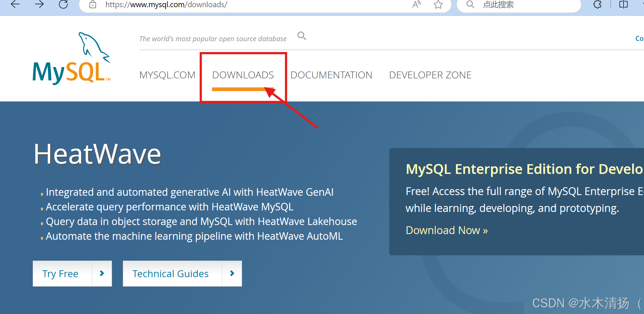Open the DEVELOPER ZONE navigation tab
Image resolution: width=644 pixels, height=314 pixels.
click(x=430, y=75)
